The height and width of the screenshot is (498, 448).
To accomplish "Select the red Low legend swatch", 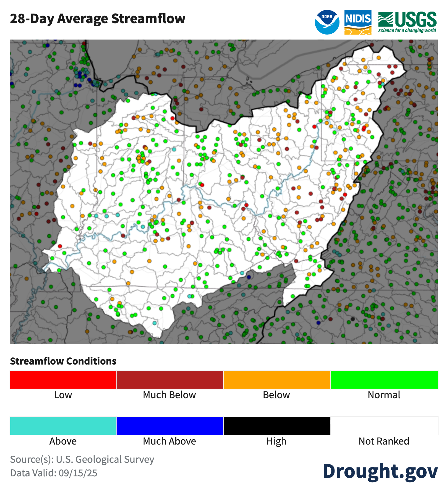I will click(x=63, y=380).
